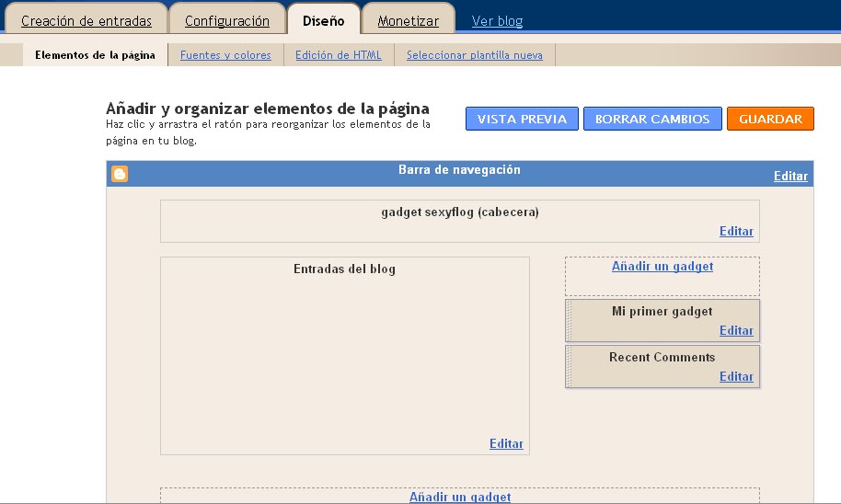Open Seleccionar plantilla nueva subtab
This screenshot has height=504, width=841.
(475, 54)
